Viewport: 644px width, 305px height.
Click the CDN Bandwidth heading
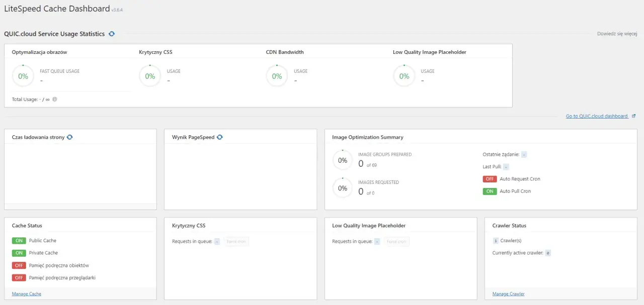click(285, 52)
